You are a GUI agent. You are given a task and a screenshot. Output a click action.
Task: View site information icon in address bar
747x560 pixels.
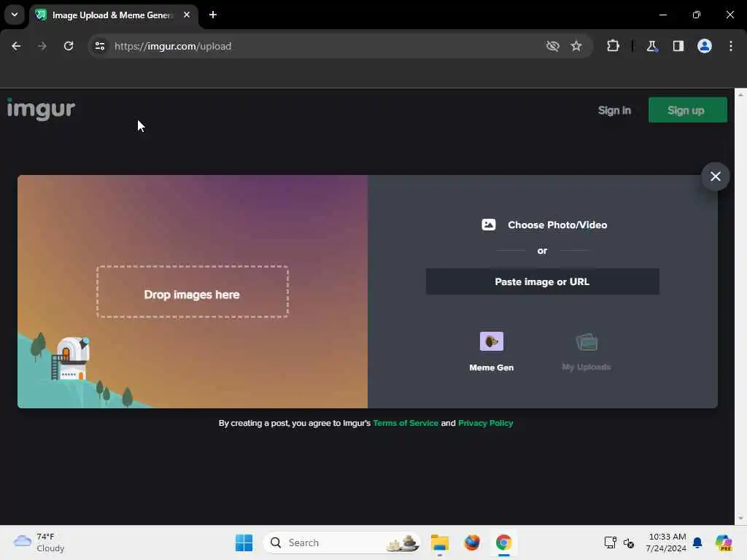[99, 46]
